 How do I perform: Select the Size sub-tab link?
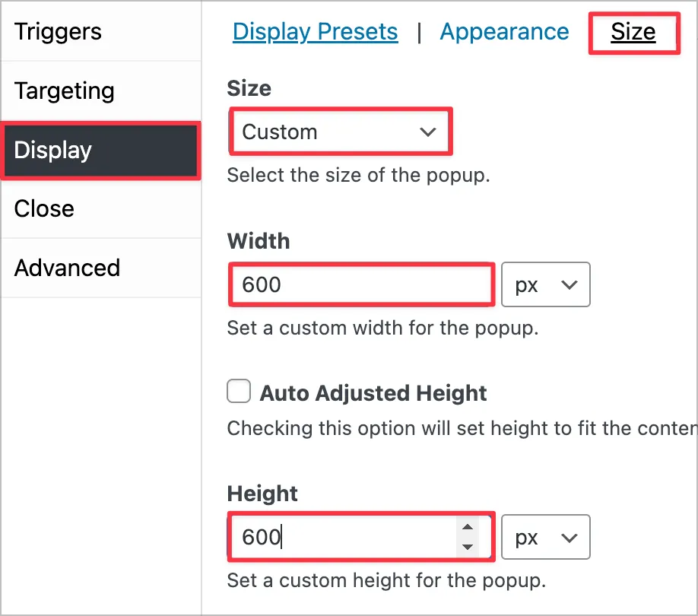tap(633, 32)
